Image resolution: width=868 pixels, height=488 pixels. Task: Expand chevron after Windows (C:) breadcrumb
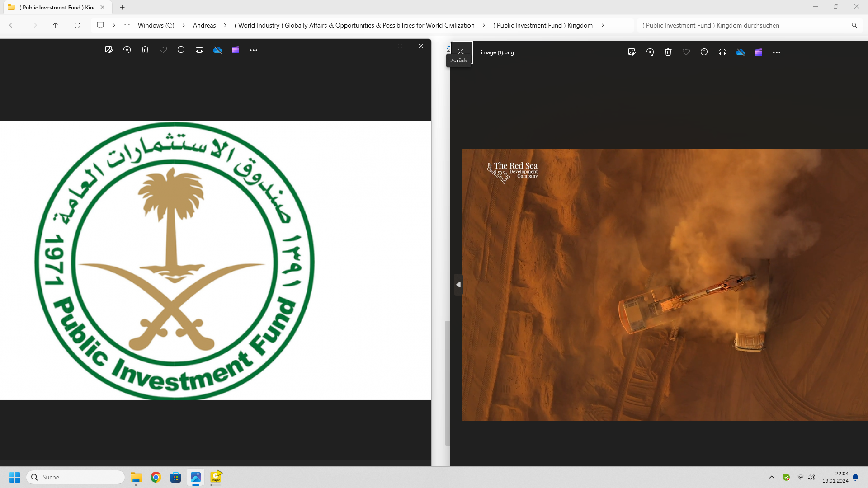(184, 25)
